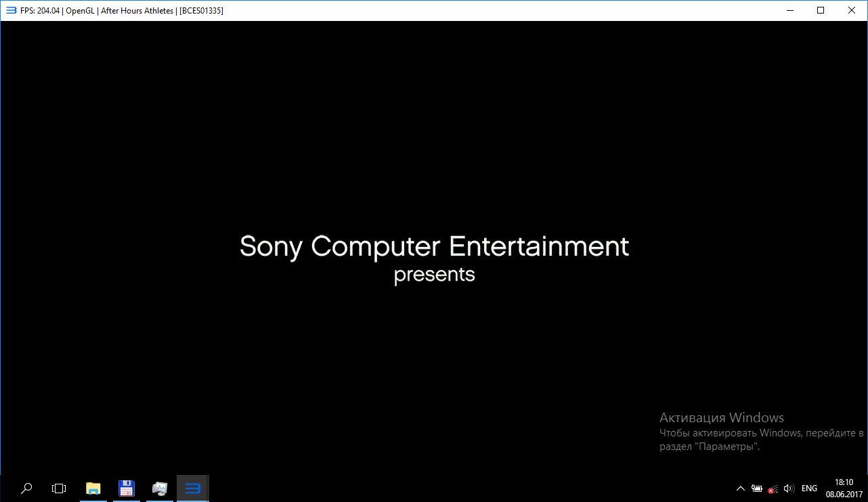Maximize the RPCS3 game window
The width and height of the screenshot is (868, 502).
pos(821,11)
